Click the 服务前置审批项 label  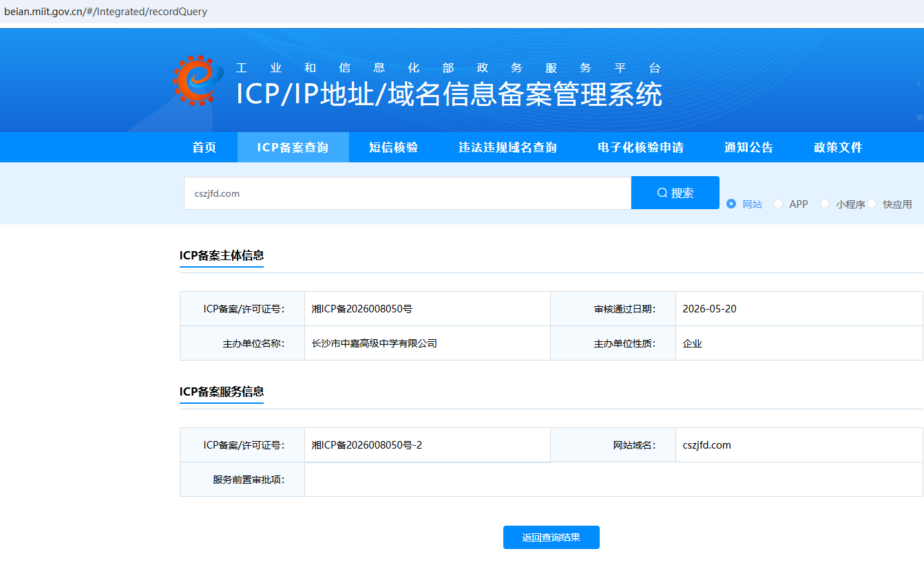tap(249, 480)
